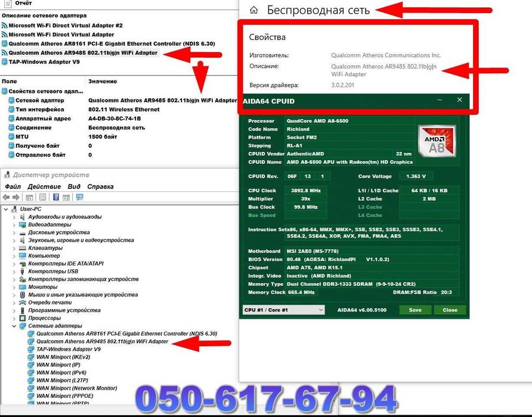Click the Device Manager title bar icon
Screen dimensions: 532x417
(x=7, y=175)
